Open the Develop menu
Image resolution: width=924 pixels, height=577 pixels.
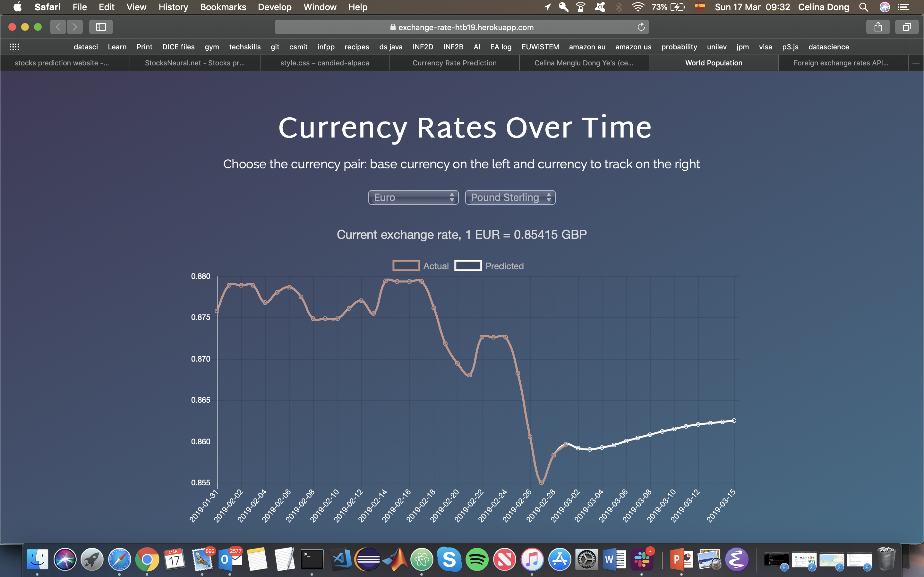pos(275,7)
